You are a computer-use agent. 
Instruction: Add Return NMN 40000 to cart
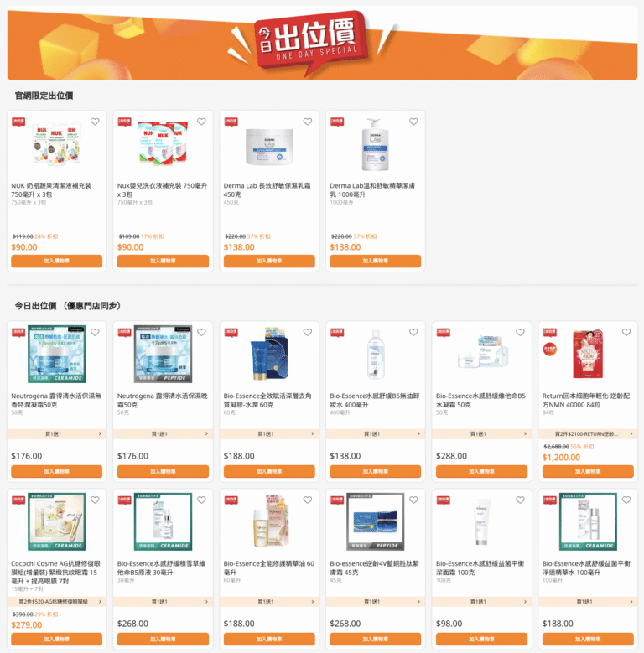coord(588,471)
